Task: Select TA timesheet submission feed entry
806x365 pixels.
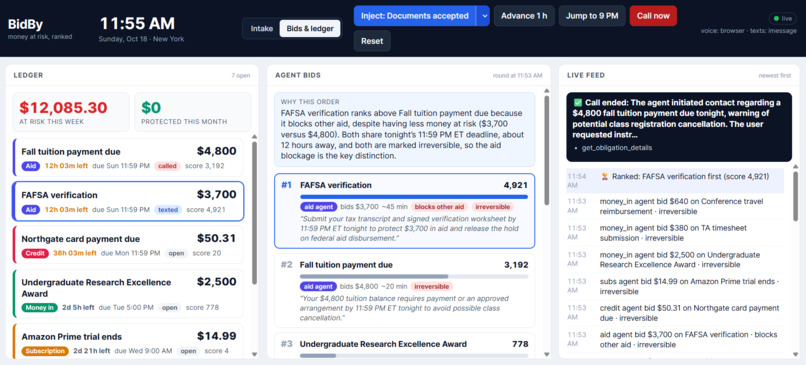Action: tap(675, 233)
